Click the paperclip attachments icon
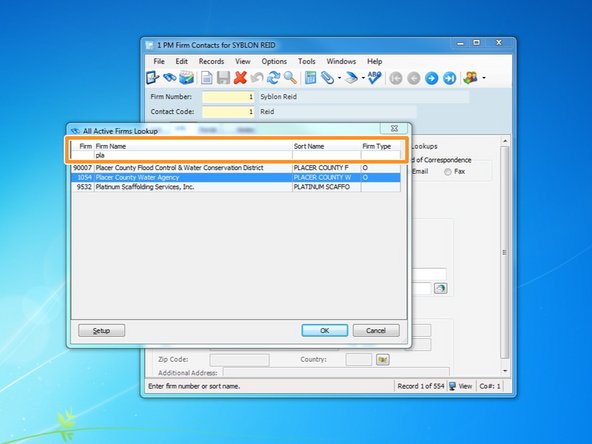The image size is (592, 444). click(x=327, y=78)
